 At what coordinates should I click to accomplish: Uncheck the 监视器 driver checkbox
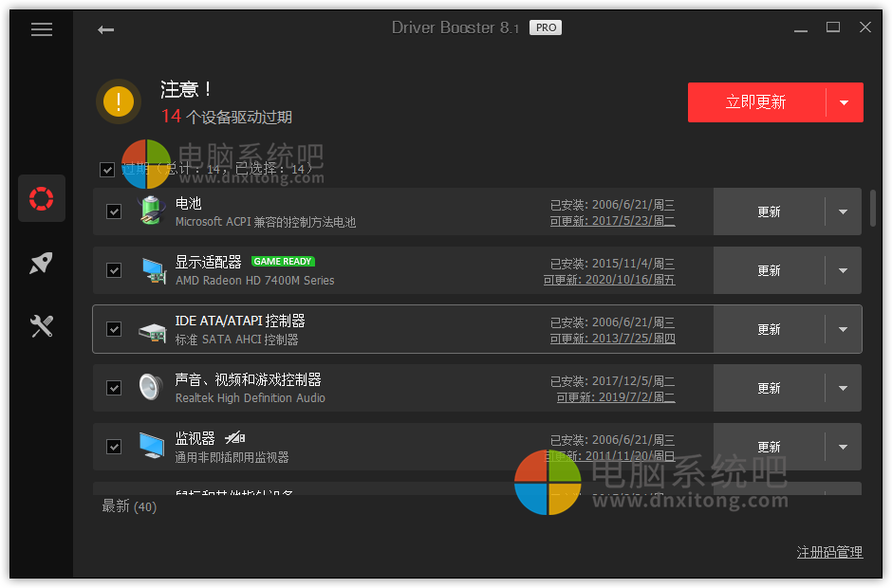tap(114, 447)
